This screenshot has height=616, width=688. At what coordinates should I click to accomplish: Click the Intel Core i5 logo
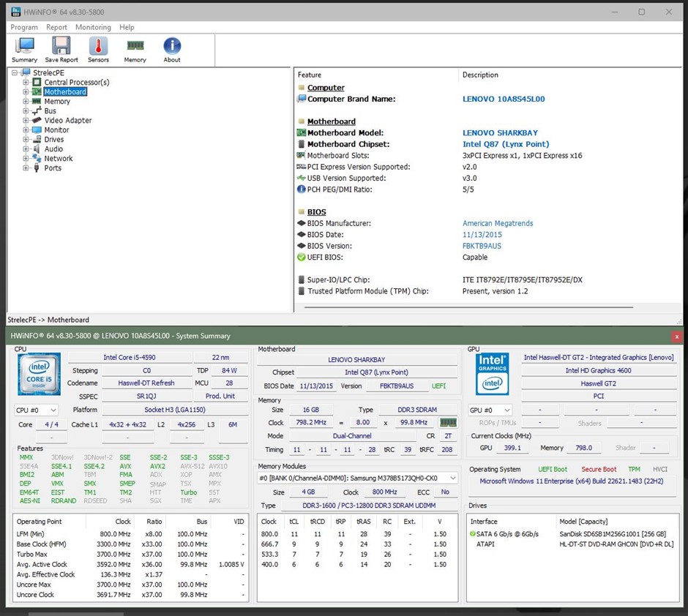(x=39, y=374)
